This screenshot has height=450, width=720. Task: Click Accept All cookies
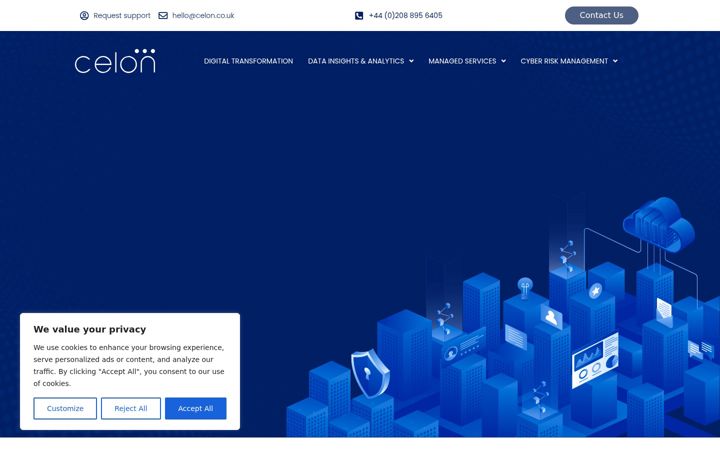click(x=196, y=408)
